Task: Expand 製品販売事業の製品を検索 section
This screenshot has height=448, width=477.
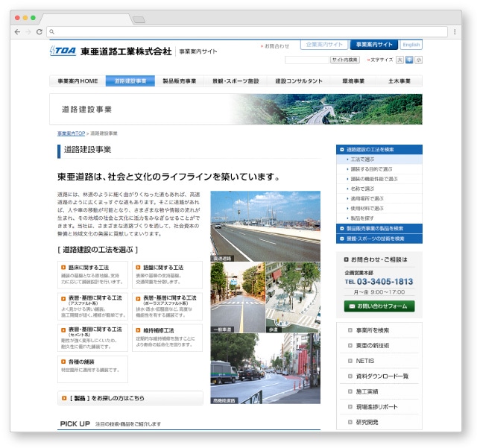Action: [x=379, y=229]
